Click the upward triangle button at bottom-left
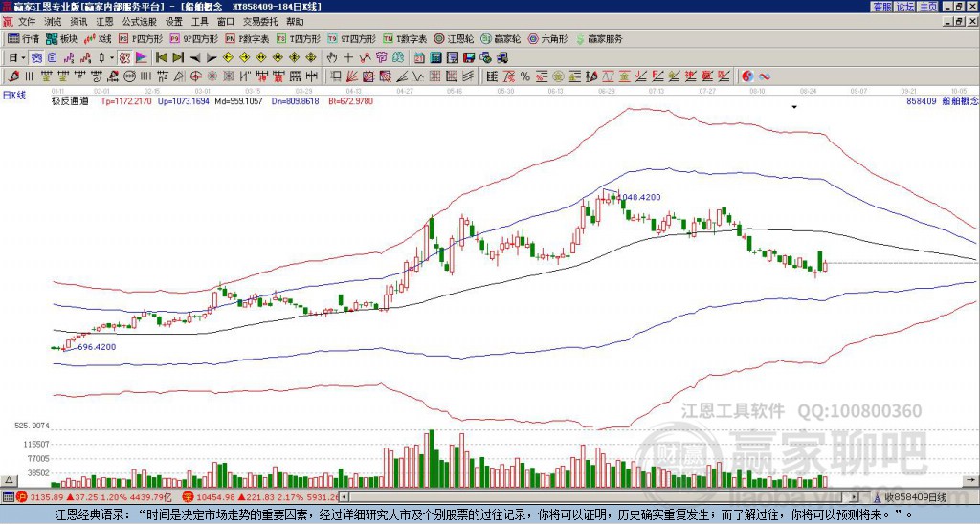 (8, 480)
